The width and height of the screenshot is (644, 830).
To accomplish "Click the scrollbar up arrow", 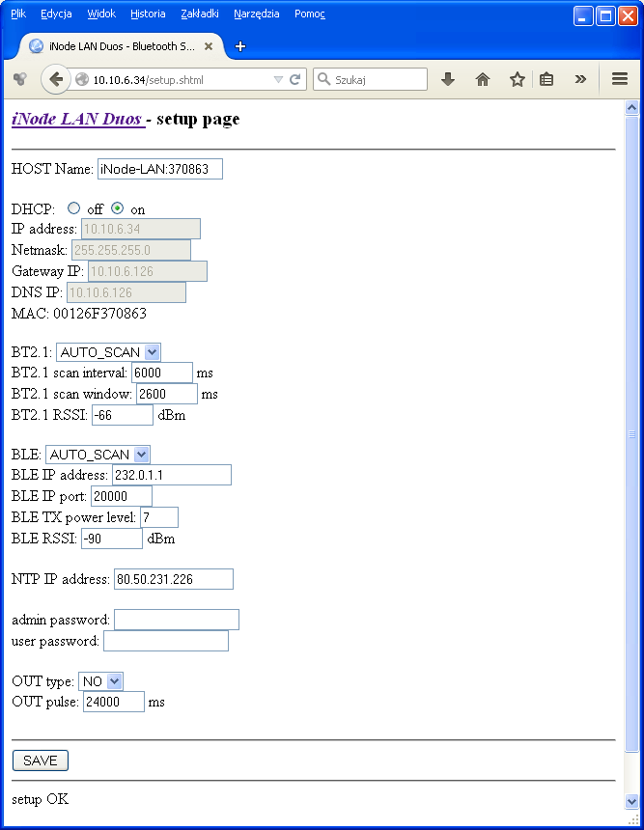I will click(x=631, y=108).
